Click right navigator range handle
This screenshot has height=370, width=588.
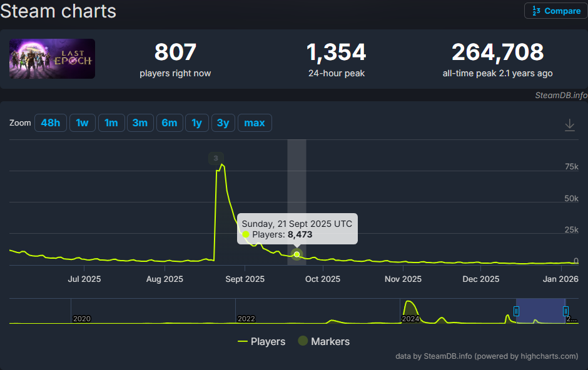pyautogui.click(x=565, y=311)
